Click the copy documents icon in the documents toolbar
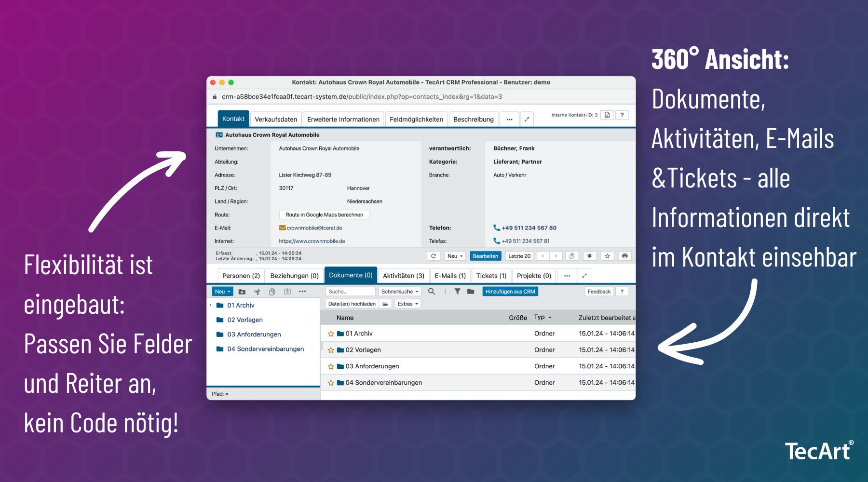The height and width of the screenshot is (482, 868). [272, 292]
